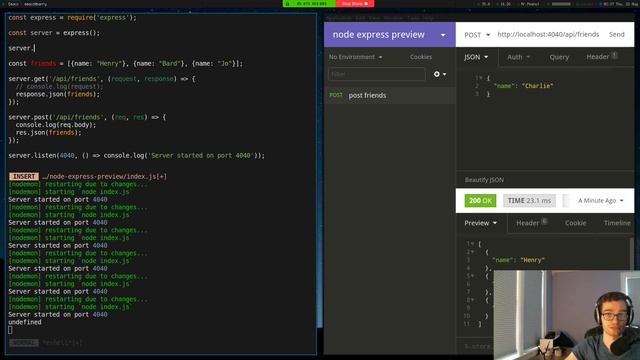Click the server.get('/api/friends') line
The width and height of the screenshot is (640, 360).
102,79
